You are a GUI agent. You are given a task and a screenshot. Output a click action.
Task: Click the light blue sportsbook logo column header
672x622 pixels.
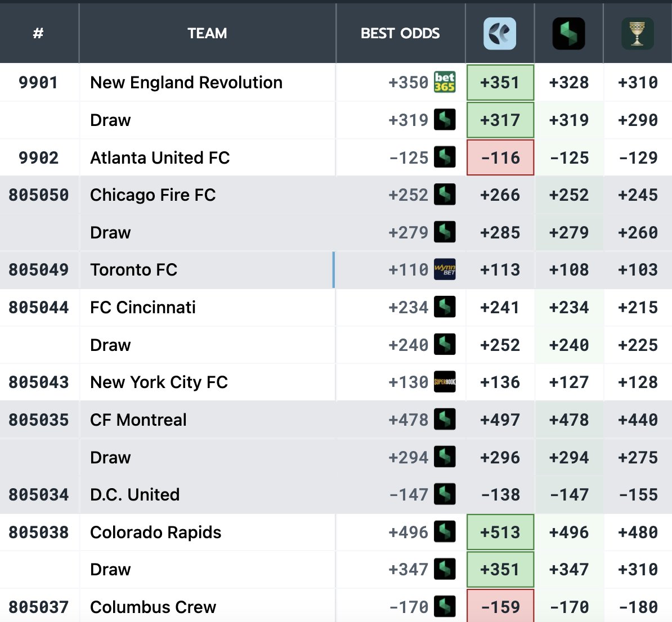[x=500, y=33]
